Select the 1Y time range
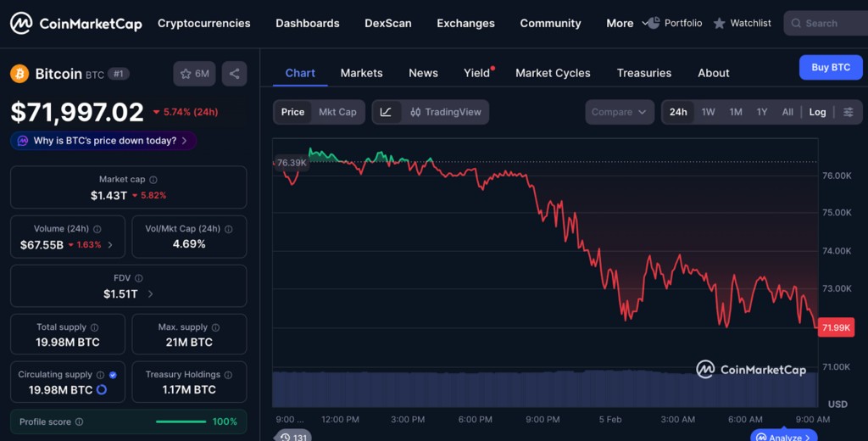The image size is (868, 441). click(762, 112)
